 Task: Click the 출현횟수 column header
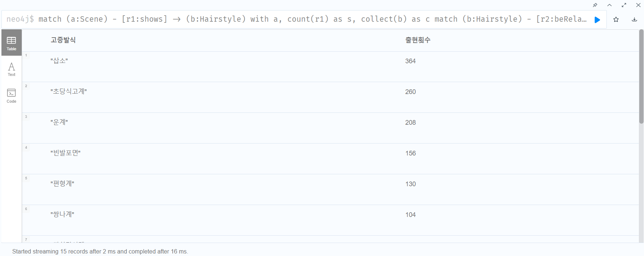tap(418, 40)
